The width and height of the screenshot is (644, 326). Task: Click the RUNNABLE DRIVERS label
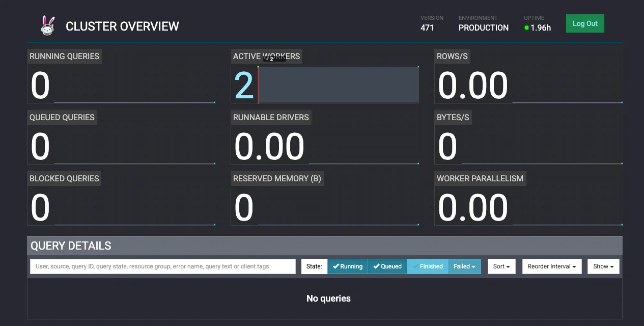[x=271, y=118]
